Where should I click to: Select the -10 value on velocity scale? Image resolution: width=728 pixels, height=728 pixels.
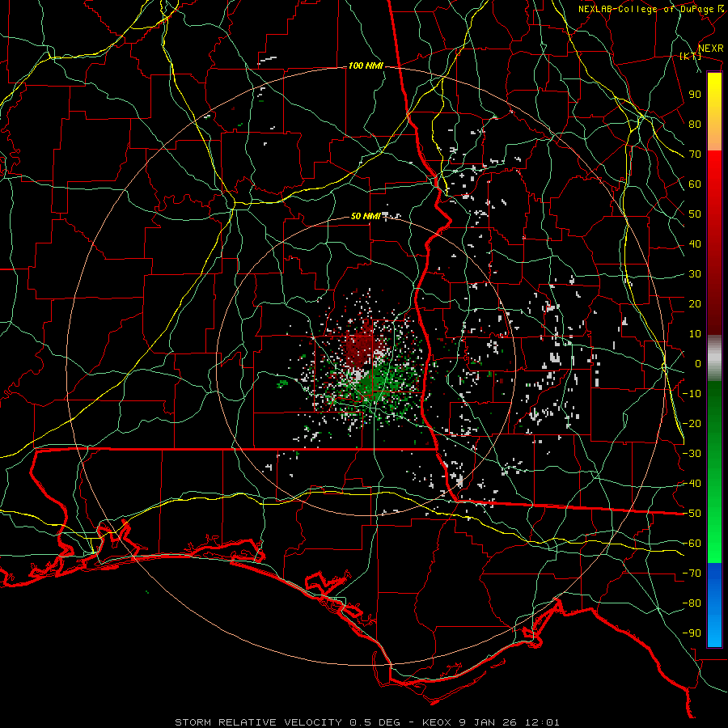(x=692, y=394)
